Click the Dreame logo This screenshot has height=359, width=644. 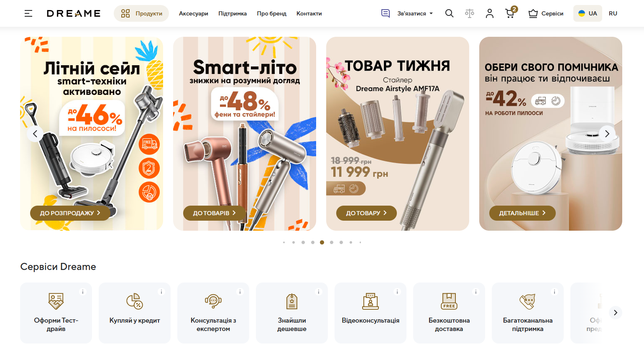pyautogui.click(x=74, y=13)
